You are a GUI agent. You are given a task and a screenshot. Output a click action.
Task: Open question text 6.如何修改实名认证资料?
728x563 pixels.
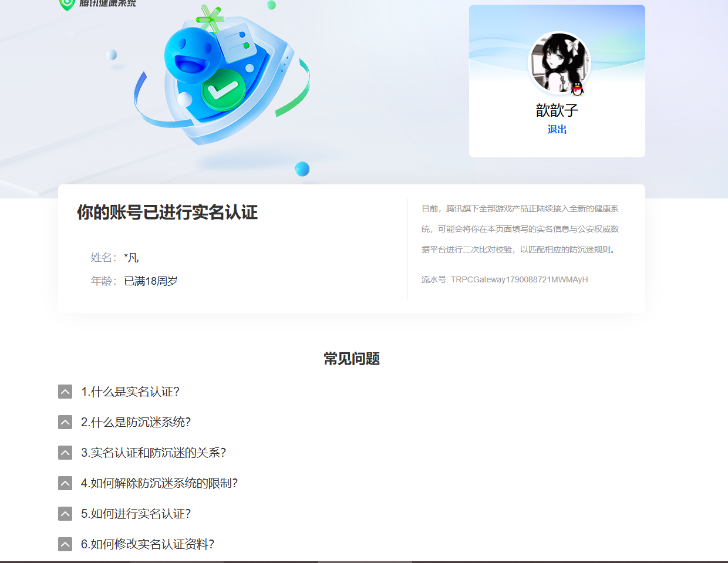pos(148,544)
